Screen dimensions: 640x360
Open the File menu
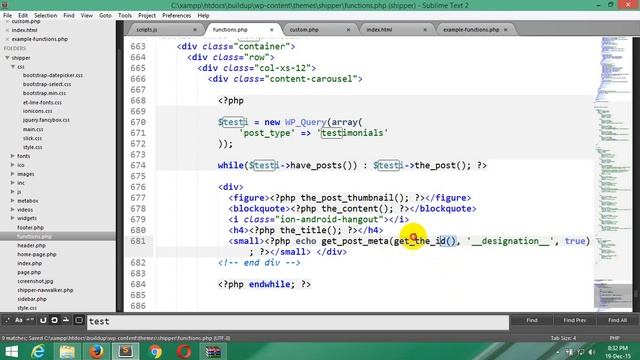[x=7, y=16]
